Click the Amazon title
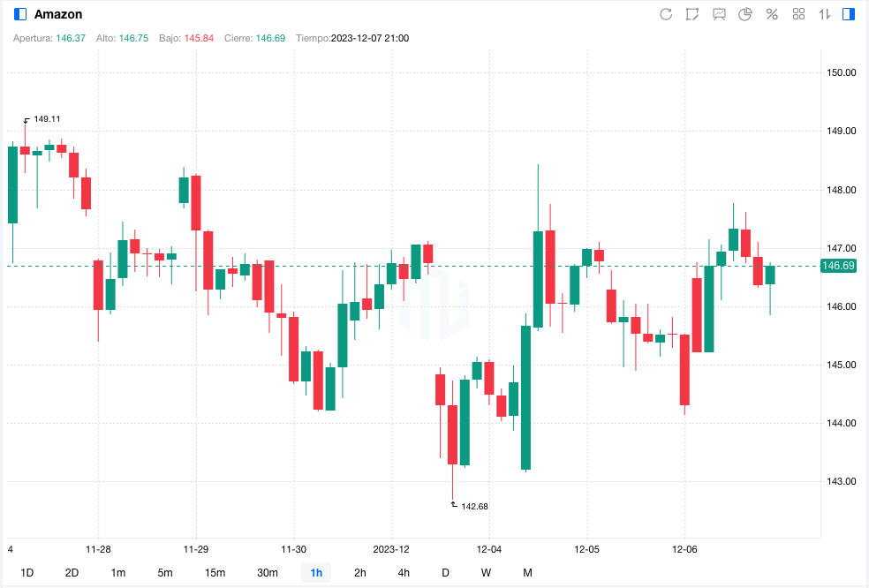 [58, 14]
